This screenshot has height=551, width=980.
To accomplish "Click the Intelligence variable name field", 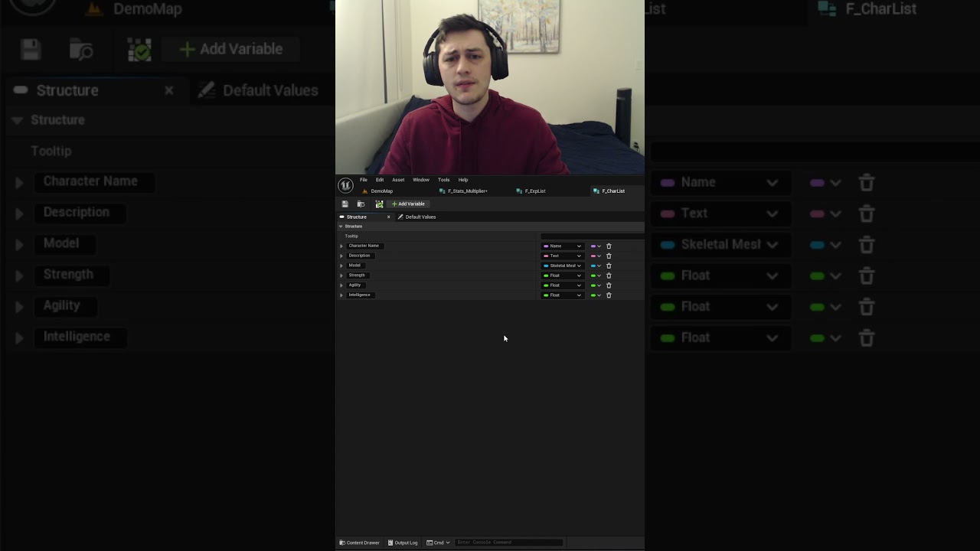I will point(360,295).
